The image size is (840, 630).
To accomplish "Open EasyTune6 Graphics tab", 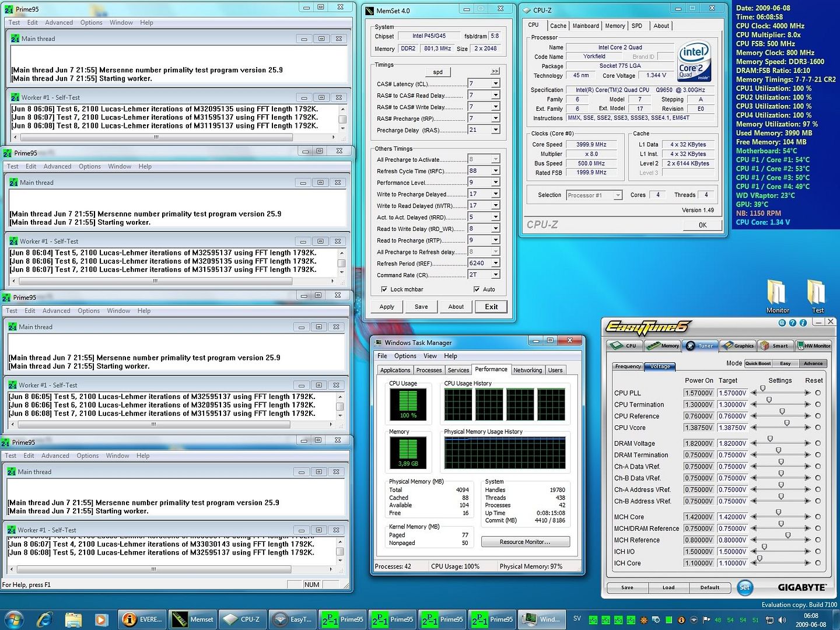I will click(738, 345).
